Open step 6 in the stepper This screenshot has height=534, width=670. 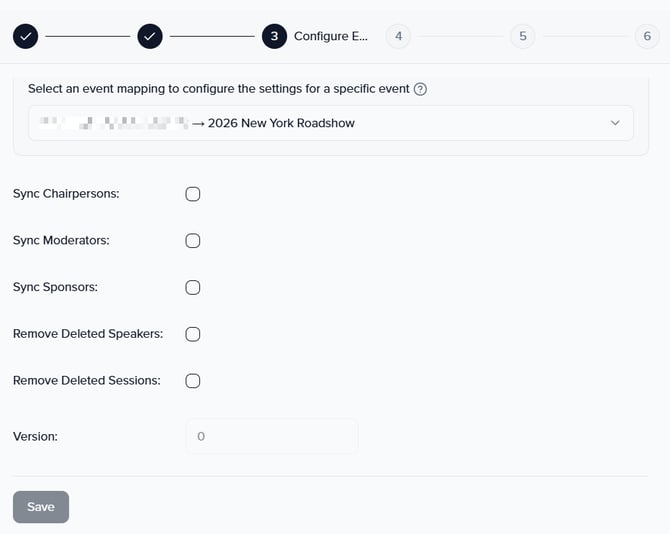click(647, 36)
